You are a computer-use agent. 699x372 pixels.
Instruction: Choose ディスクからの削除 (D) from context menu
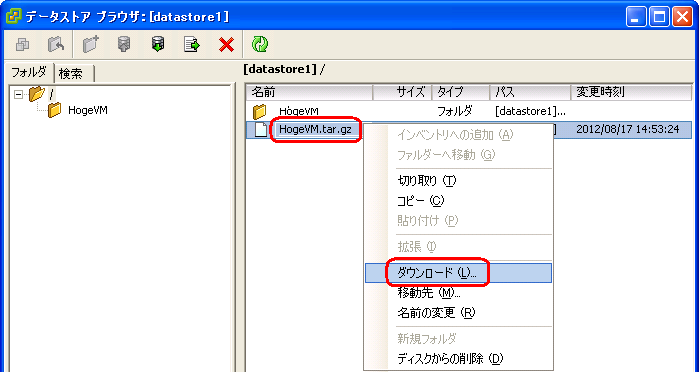458,359
